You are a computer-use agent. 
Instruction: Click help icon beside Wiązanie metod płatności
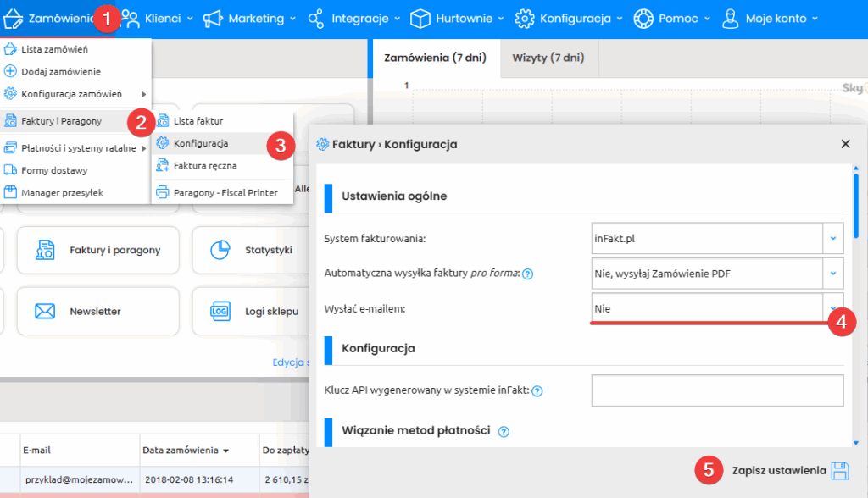pos(504,432)
